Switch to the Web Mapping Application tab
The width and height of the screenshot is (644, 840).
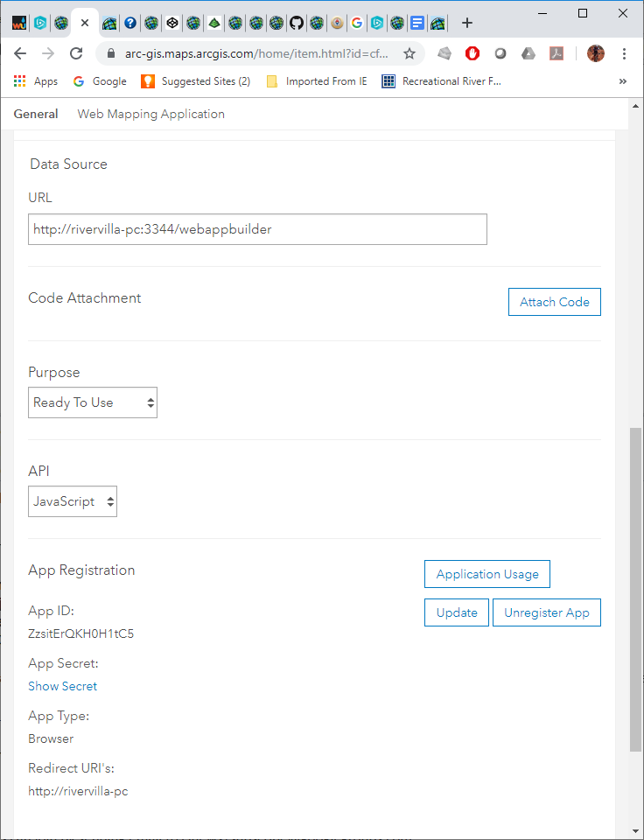150,114
